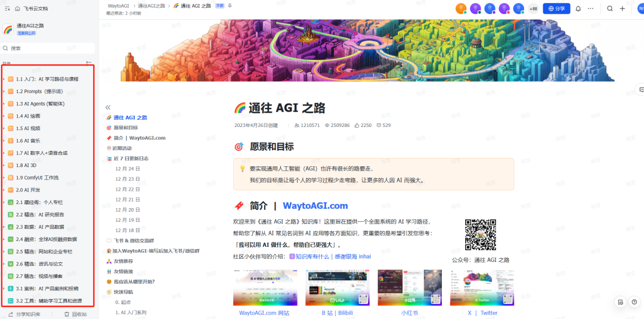
Task: Go to Feishu Docs home icon
Action: [x=17, y=8]
